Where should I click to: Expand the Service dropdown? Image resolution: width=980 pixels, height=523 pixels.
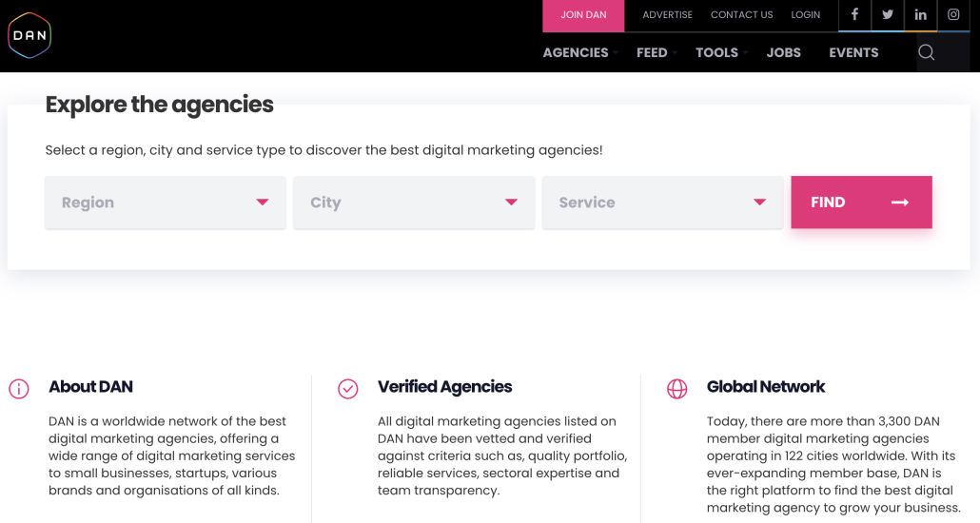662,203
